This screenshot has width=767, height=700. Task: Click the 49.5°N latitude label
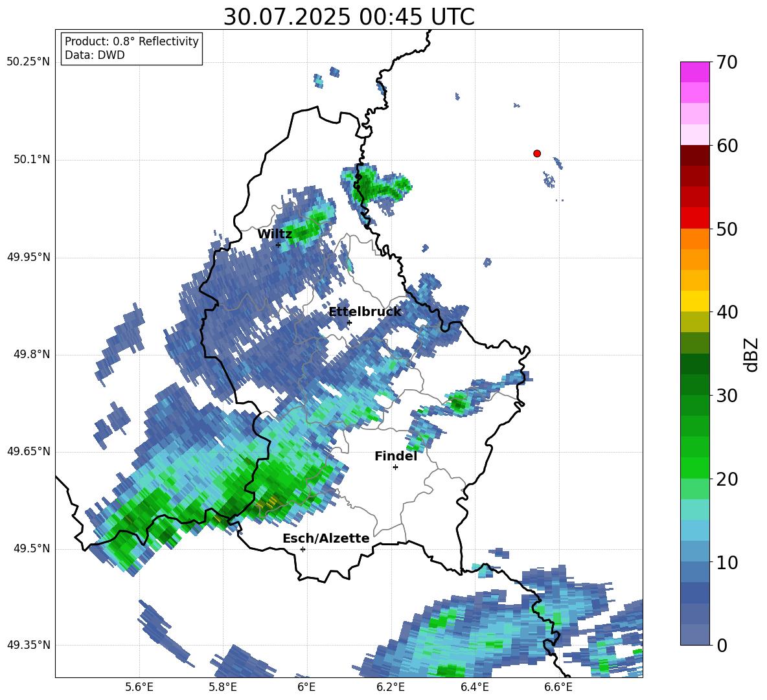click(32, 548)
